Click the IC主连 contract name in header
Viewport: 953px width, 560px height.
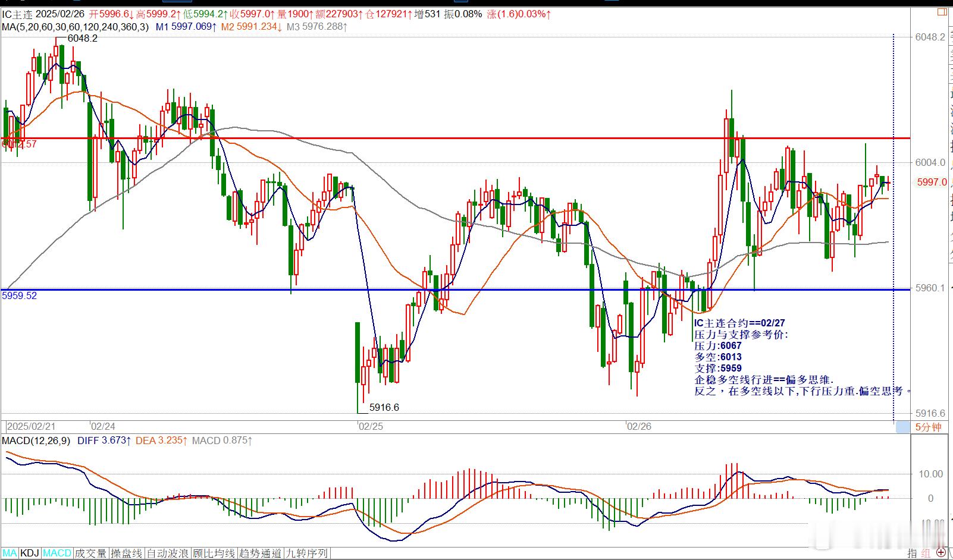18,14
